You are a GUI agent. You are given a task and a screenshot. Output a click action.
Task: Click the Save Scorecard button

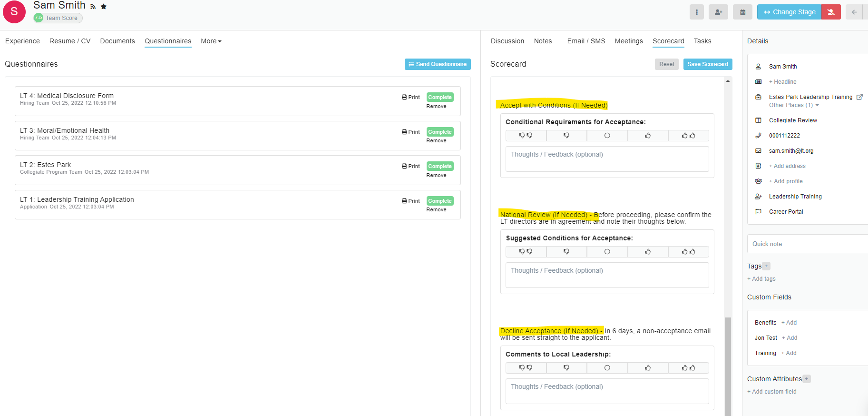[x=707, y=64]
